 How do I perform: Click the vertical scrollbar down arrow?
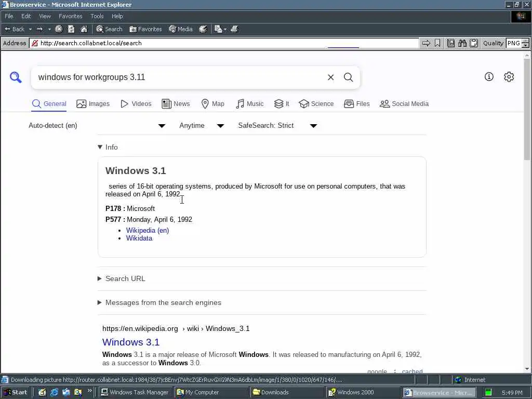pyautogui.click(x=527, y=369)
